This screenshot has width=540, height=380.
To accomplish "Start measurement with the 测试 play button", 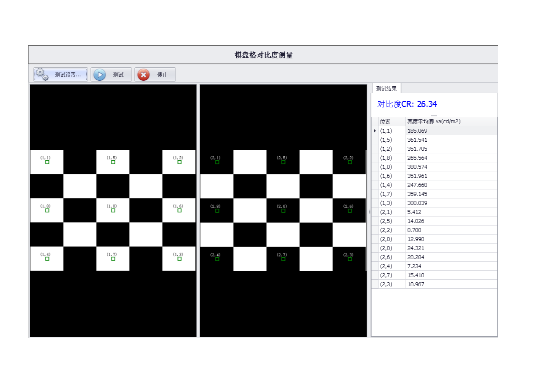I will [111, 74].
